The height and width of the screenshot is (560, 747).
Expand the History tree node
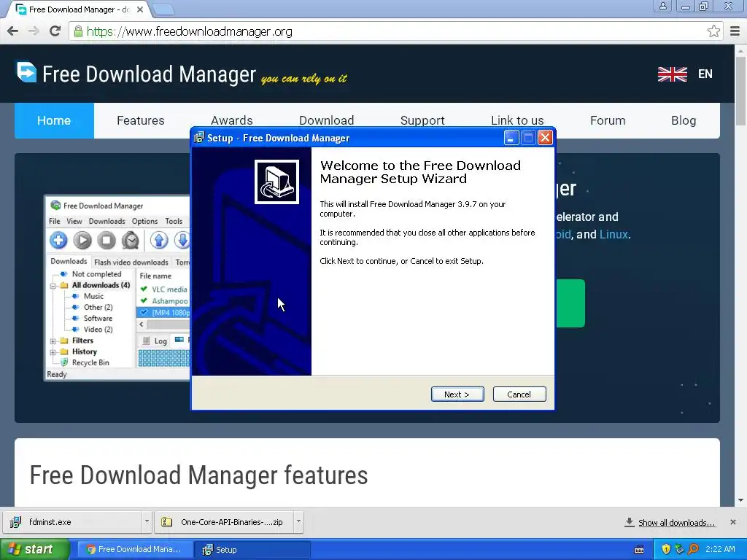point(53,352)
